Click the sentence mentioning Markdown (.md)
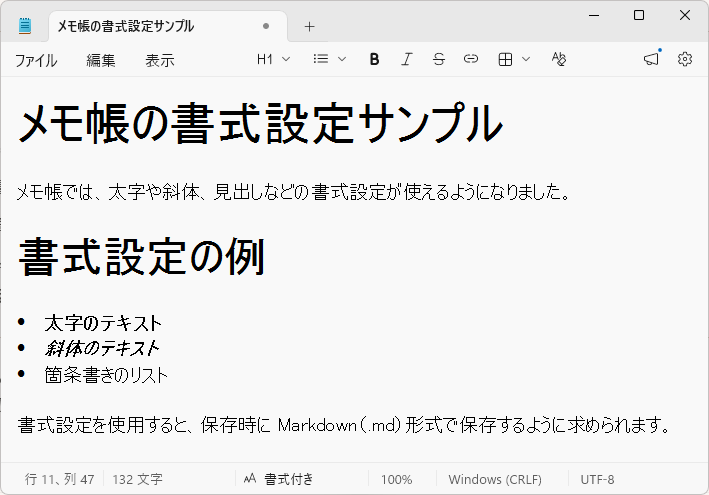 [x=343, y=425]
